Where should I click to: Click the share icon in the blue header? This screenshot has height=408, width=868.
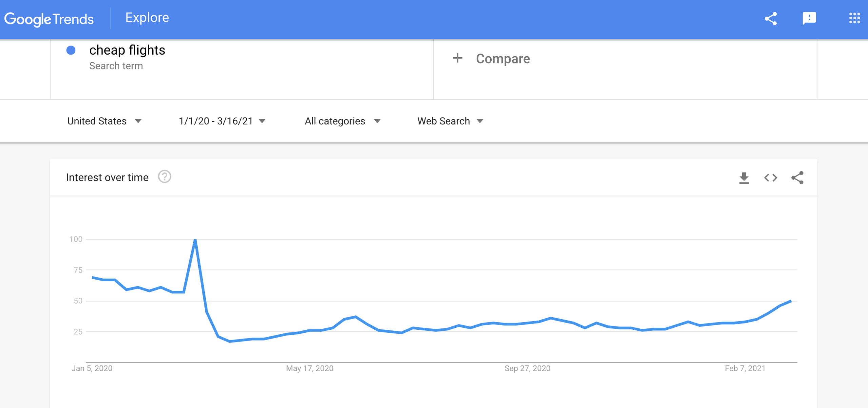(x=771, y=19)
